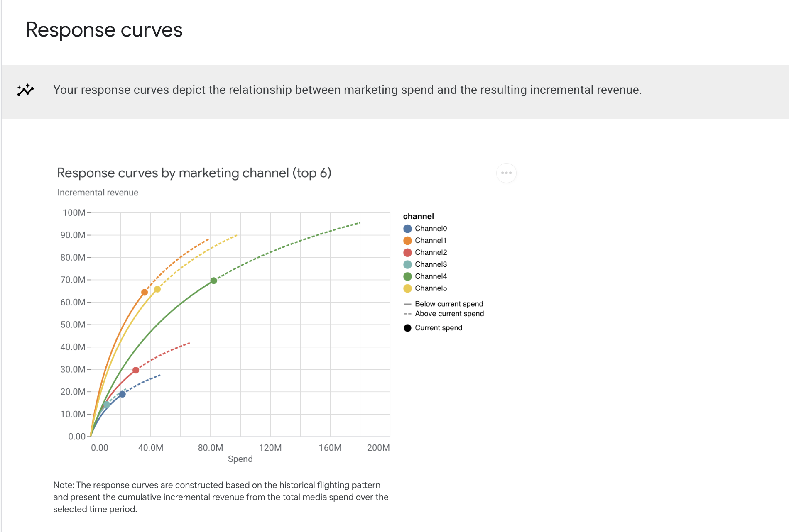Click the Channel5 yellow color swatch
This screenshot has height=532, width=789.
pyautogui.click(x=408, y=288)
